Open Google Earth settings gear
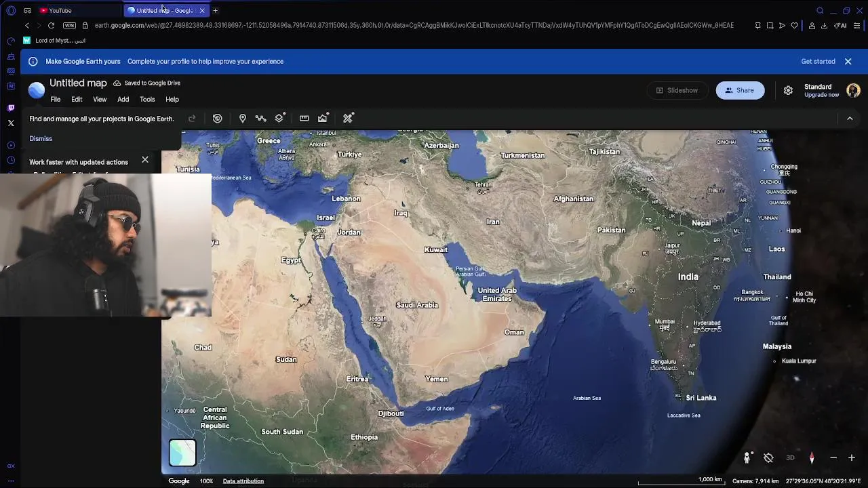868x488 pixels. click(788, 90)
